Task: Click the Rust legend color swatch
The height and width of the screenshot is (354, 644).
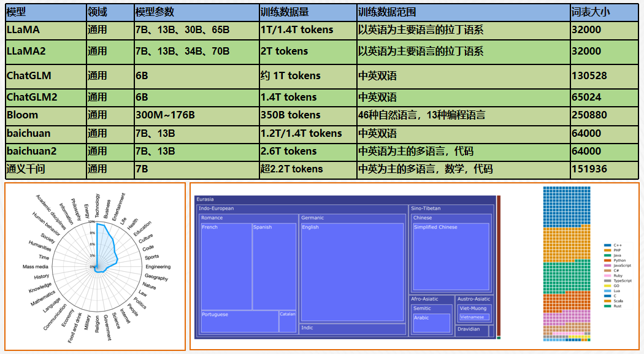Action: pos(607,306)
